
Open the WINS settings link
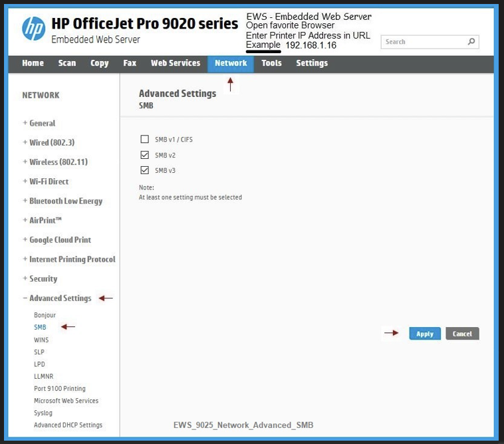(41, 340)
